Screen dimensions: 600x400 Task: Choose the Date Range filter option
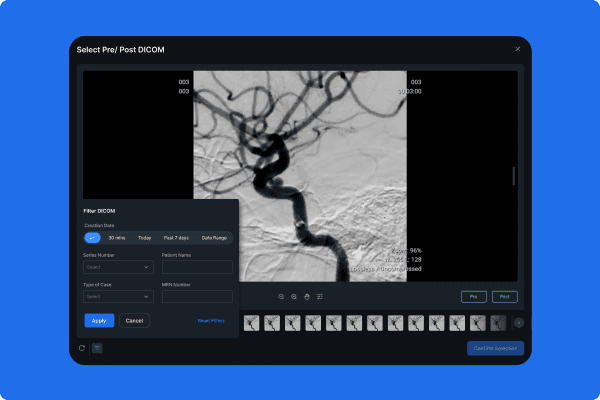coord(214,238)
